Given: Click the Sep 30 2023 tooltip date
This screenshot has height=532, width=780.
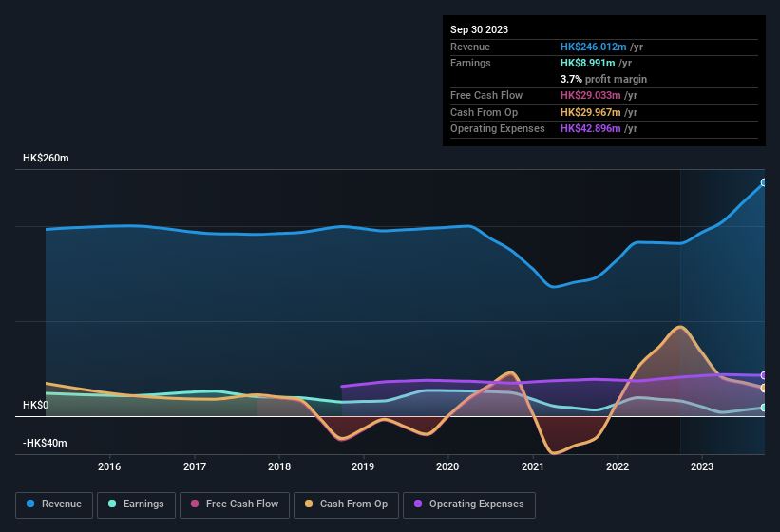Looking at the screenshot, I should [480, 29].
